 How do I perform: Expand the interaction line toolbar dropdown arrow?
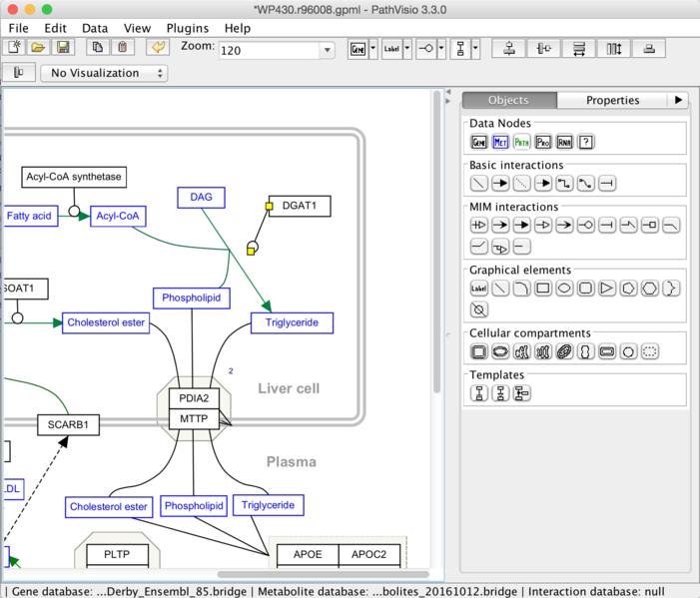(x=441, y=48)
